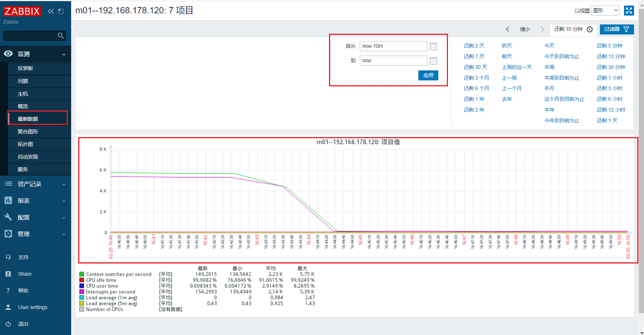Collapse the 监测 section chevron
This screenshot has width=644, height=335.
(63, 54)
